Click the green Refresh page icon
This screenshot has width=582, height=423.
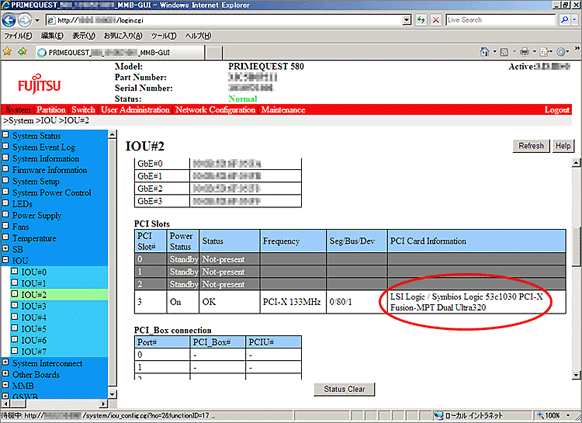(x=421, y=20)
